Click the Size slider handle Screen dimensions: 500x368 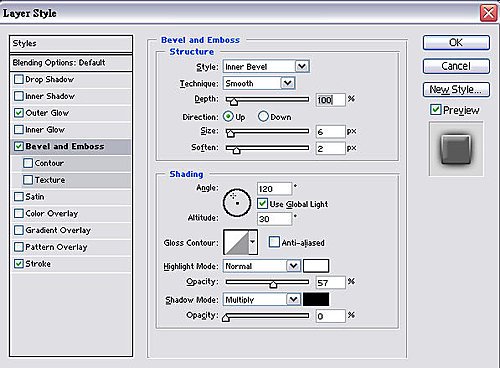230,133
